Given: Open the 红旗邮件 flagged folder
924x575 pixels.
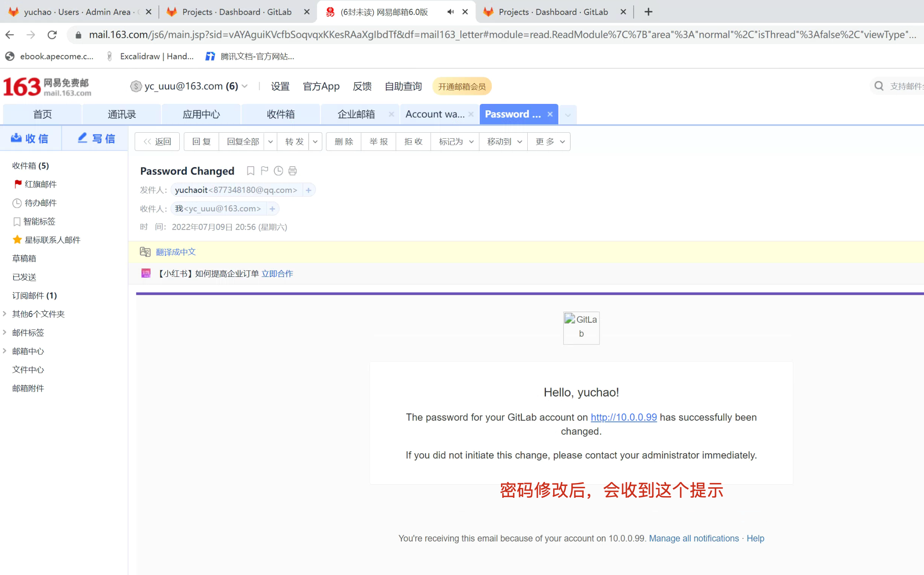Looking at the screenshot, I should (x=40, y=184).
